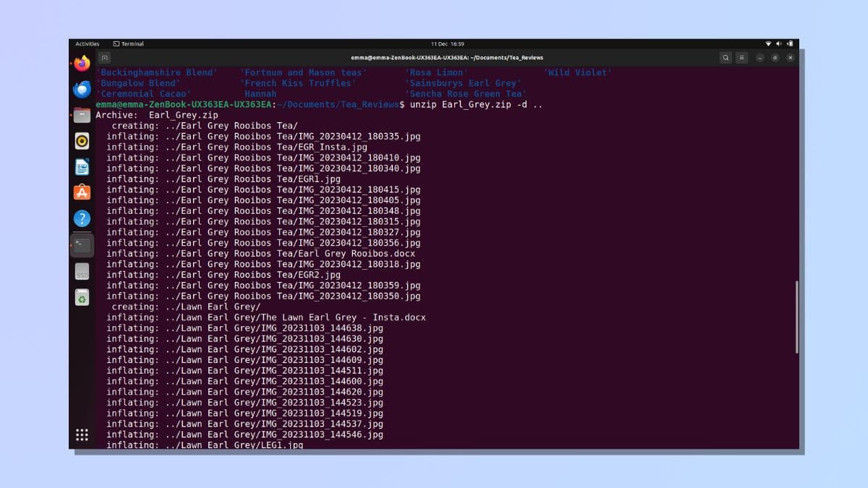Click the terminal search icon

coord(726,58)
